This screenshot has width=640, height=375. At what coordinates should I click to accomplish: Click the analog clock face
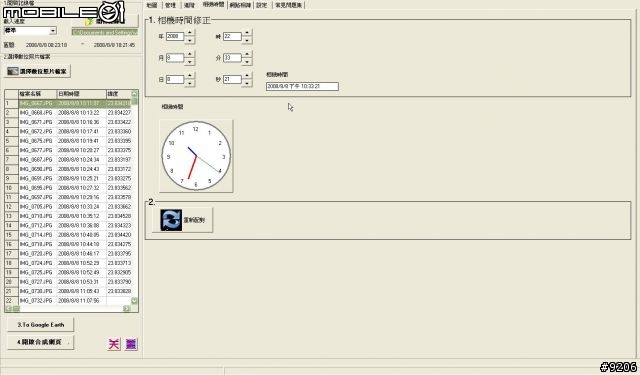click(196, 156)
